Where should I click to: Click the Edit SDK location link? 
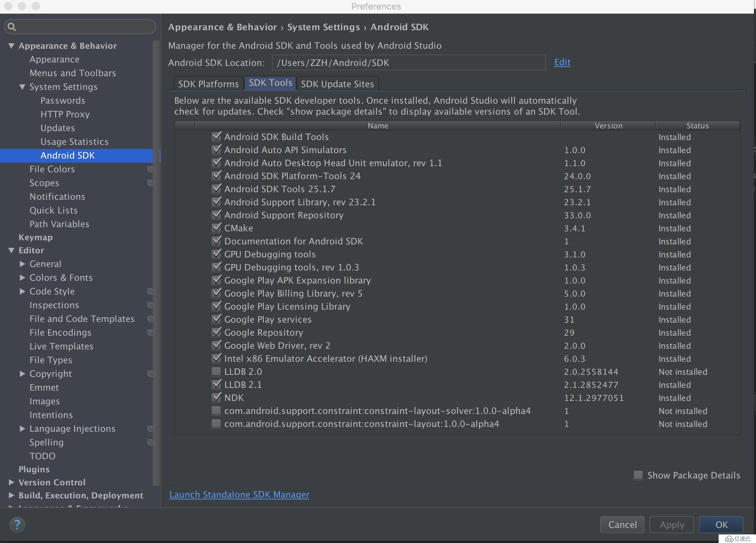(562, 62)
